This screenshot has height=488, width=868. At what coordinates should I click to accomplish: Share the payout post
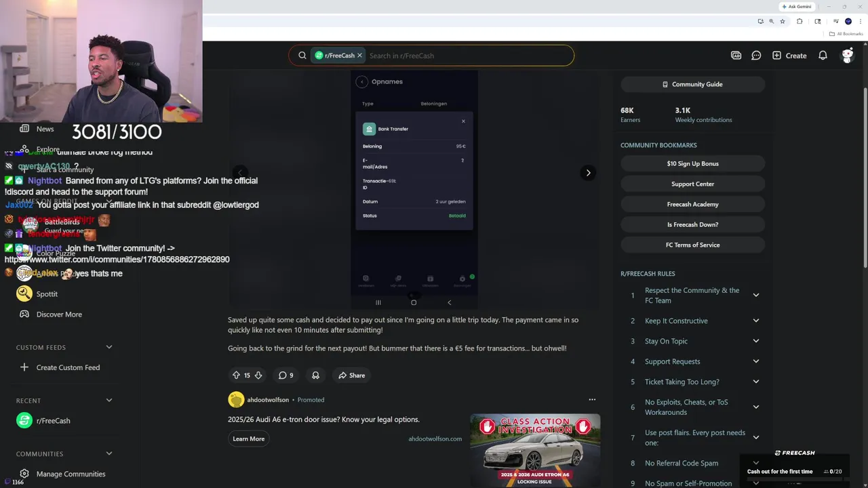(x=351, y=375)
